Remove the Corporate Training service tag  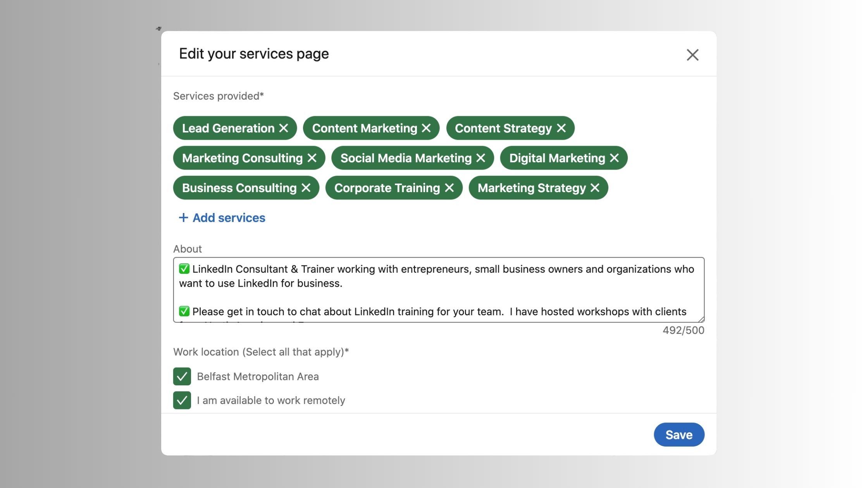[x=449, y=188]
